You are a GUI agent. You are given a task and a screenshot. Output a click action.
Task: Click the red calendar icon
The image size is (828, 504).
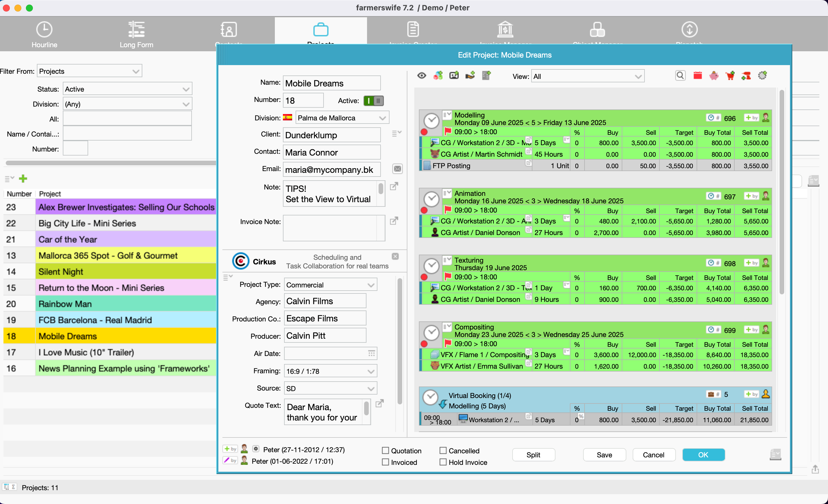697,76
